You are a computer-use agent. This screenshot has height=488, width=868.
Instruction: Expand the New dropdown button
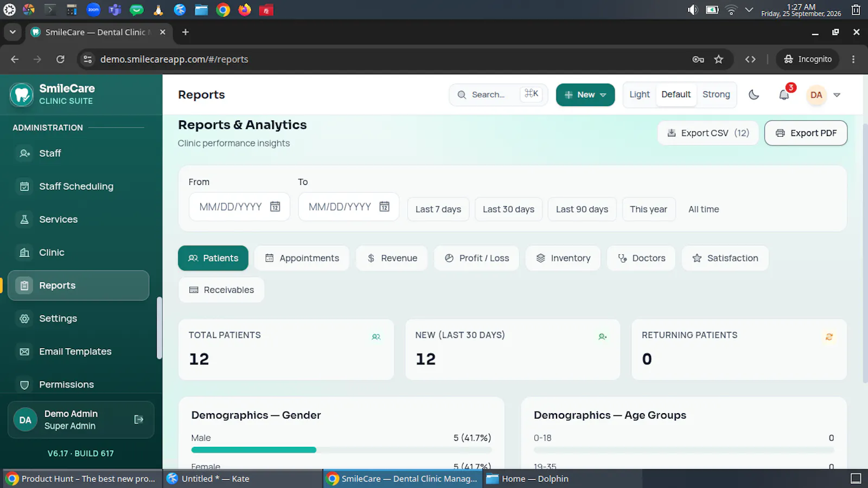pos(585,95)
